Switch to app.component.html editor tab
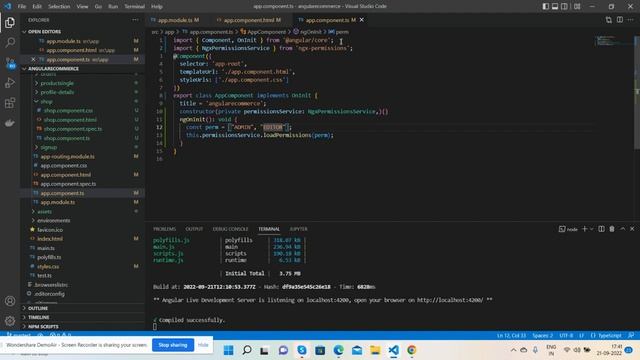640x360 pixels. pos(251,20)
